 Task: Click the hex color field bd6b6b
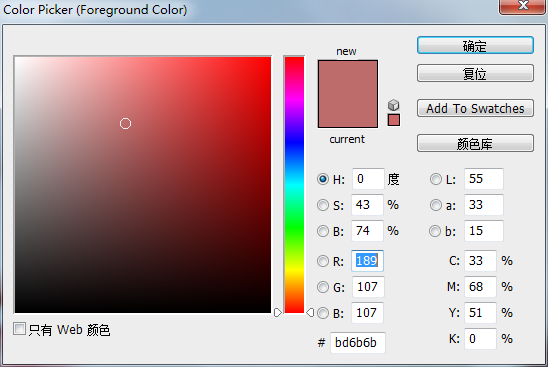tap(358, 343)
